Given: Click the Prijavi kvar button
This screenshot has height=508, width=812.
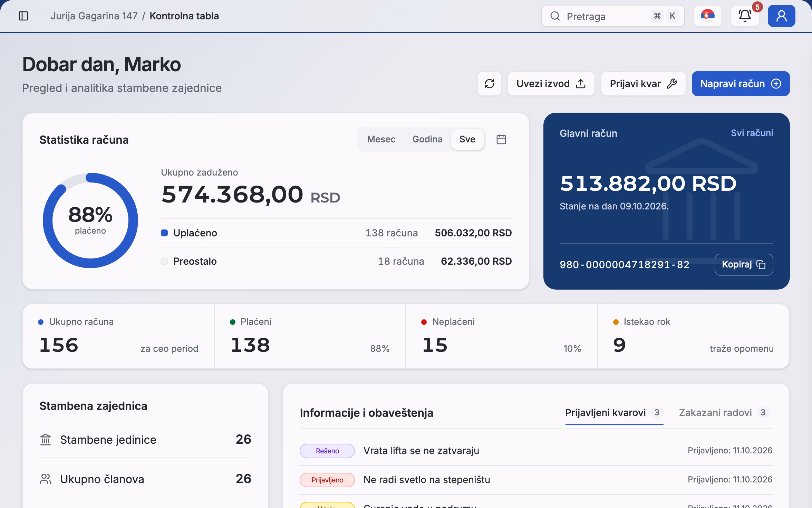Looking at the screenshot, I should click(644, 84).
